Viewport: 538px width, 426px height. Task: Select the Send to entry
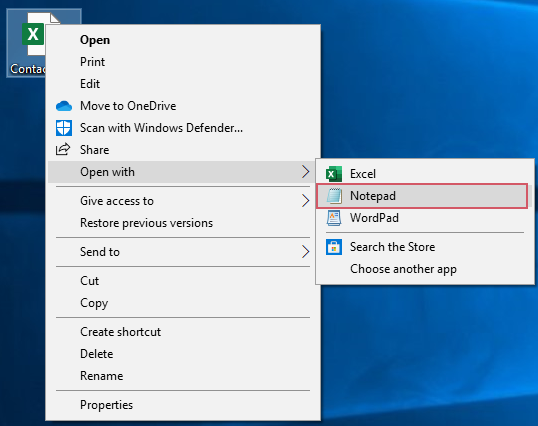click(x=183, y=252)
